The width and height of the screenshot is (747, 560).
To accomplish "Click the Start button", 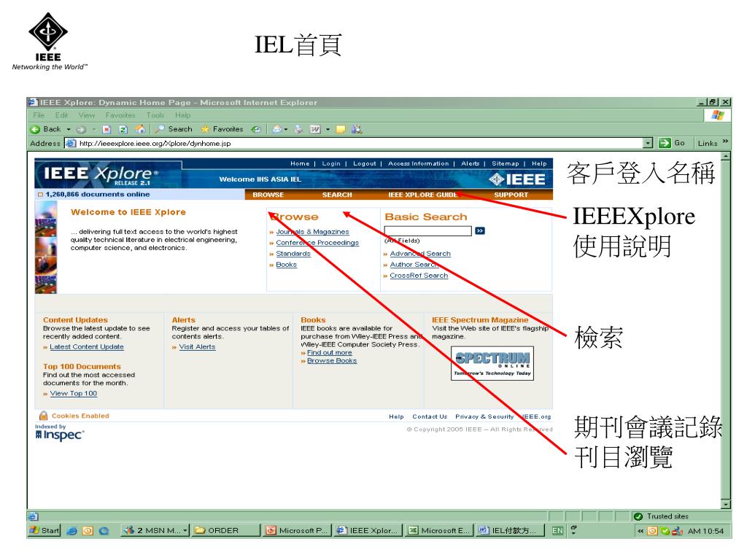I will point(44,531).
